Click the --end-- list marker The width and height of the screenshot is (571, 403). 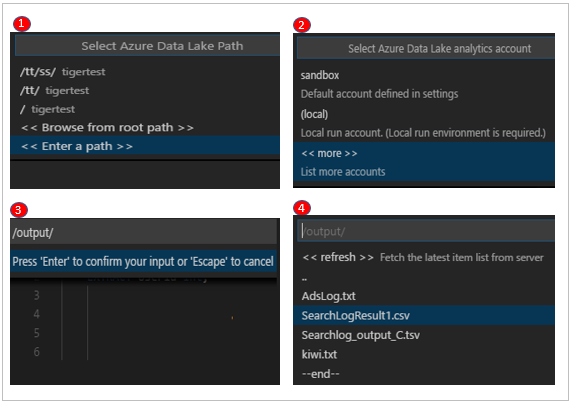pos(320,374)
